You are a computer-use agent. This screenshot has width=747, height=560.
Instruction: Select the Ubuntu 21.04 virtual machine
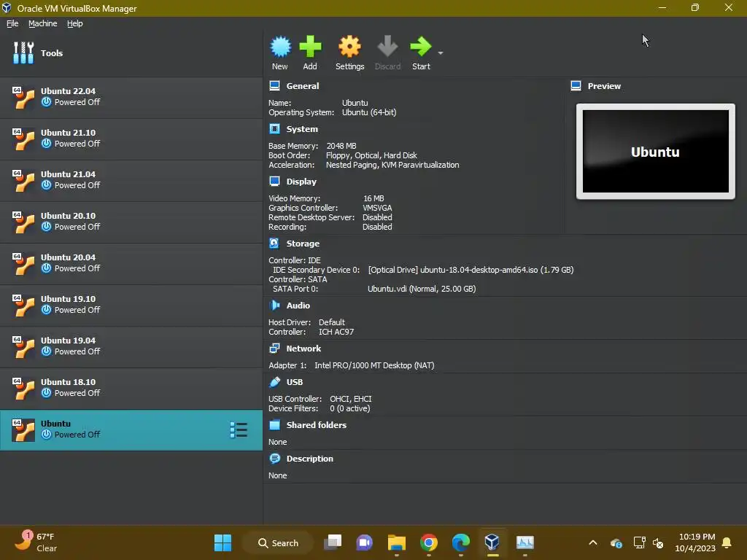(x=131, y=180)
